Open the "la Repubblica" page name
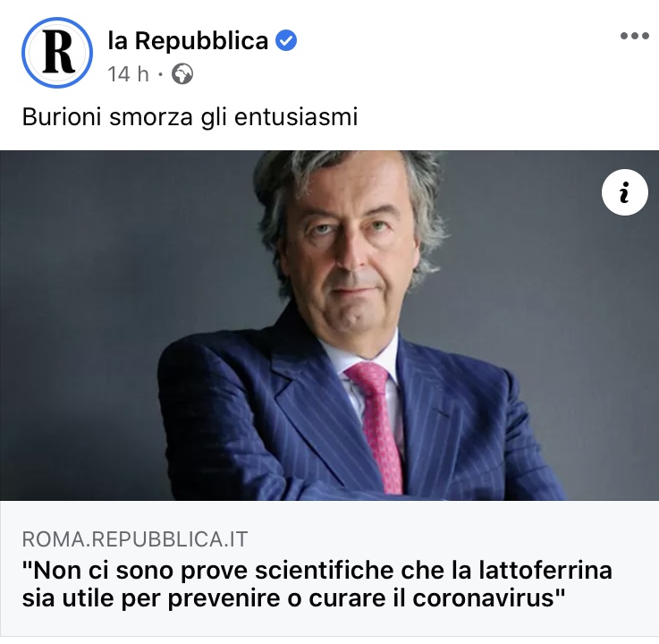This screenshot has height=644, width=659. pos(188,41)
